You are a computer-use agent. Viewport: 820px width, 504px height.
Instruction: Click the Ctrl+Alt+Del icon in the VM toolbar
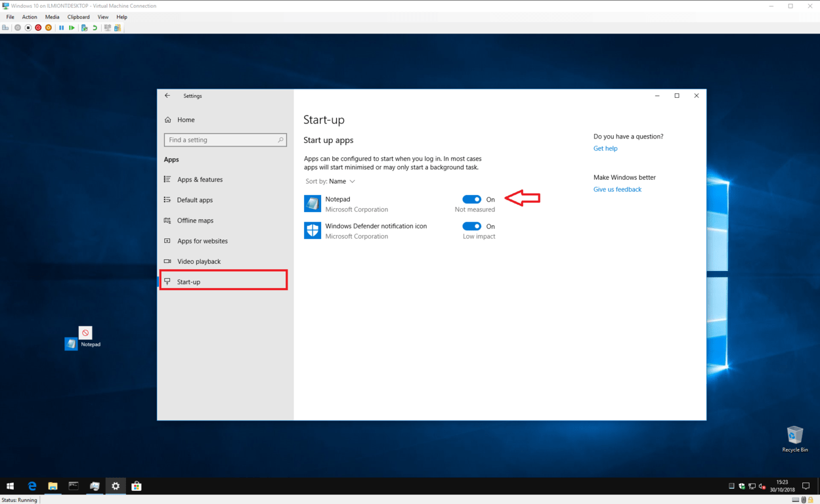click(x=6, y=28)
